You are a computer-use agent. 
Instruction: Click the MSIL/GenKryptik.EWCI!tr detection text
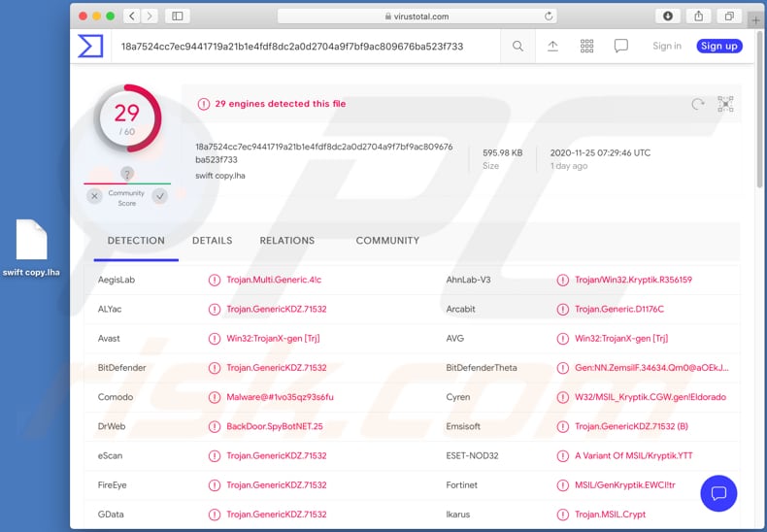(x=624, y=485)
